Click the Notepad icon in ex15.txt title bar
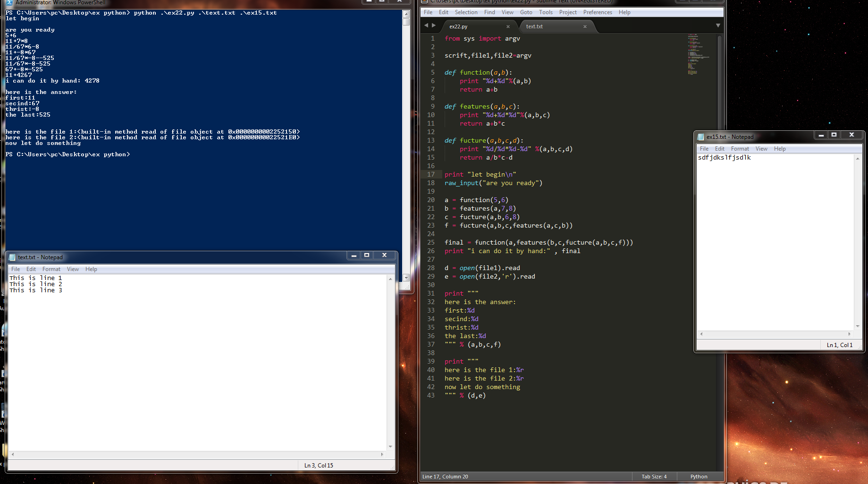Viewport: 868px width, 484px height. 700,137
